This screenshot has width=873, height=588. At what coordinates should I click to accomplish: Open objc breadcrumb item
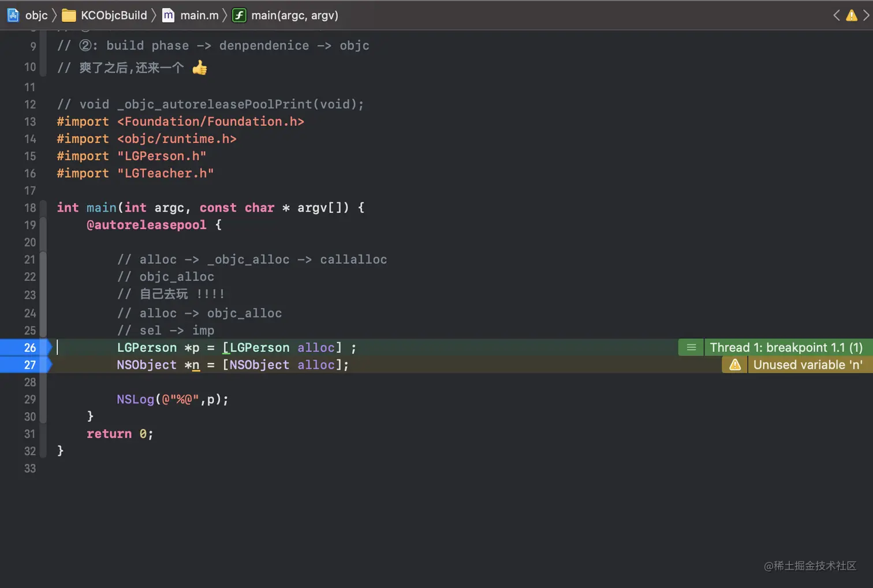[x=36, y=15]
